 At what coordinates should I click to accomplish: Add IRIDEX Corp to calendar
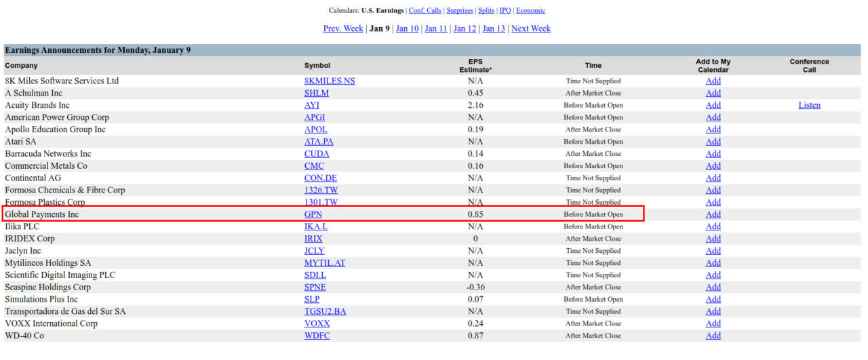[713, 239]
